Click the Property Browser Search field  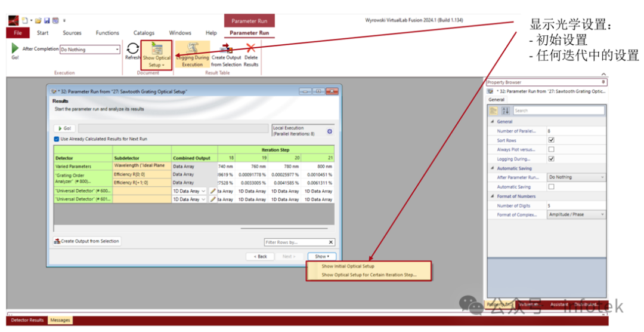point(559,110)
